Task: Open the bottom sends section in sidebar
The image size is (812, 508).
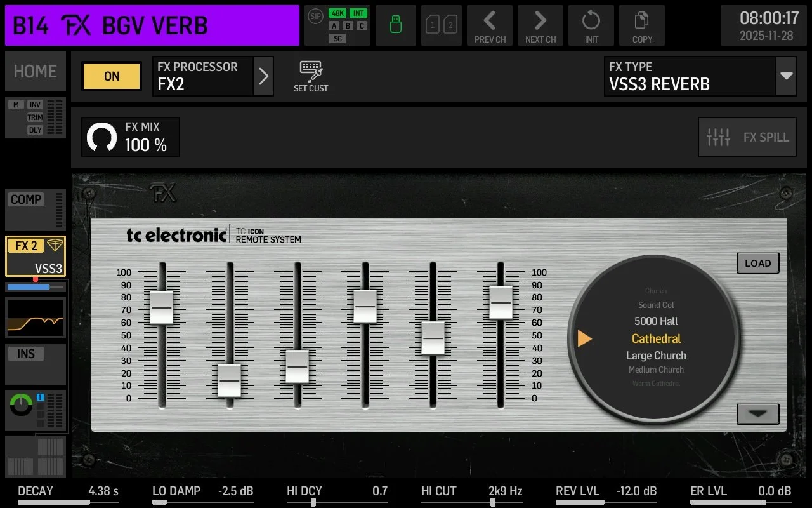Action: pos(36,456)
